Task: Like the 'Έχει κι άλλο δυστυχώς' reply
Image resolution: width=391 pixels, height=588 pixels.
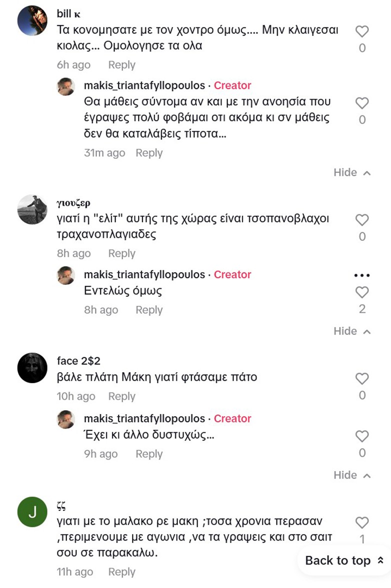Action: tap(362, 436)
